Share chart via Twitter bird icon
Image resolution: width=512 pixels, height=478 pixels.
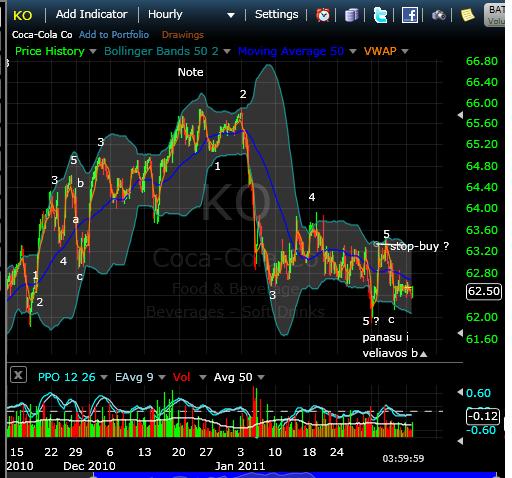(x=380, y=15)
